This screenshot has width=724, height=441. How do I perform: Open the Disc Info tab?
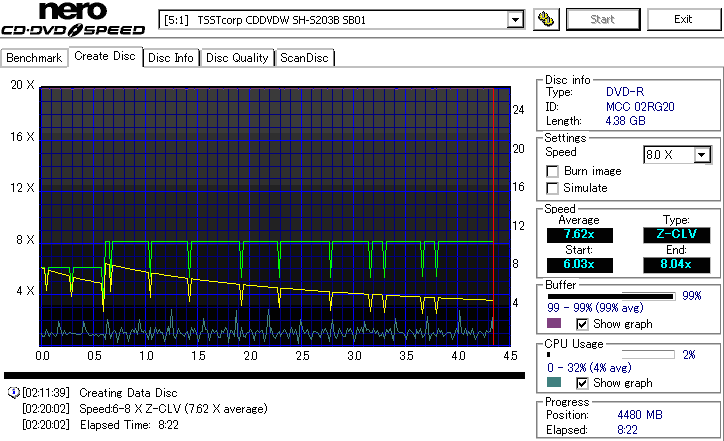pos(171,58)
